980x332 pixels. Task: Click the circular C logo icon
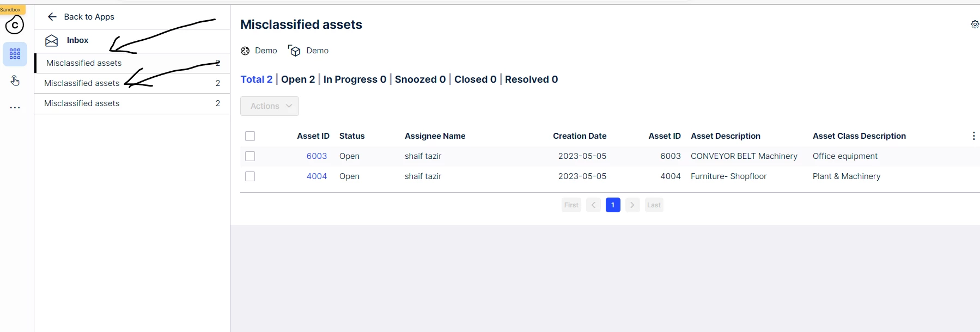point(15,25)
